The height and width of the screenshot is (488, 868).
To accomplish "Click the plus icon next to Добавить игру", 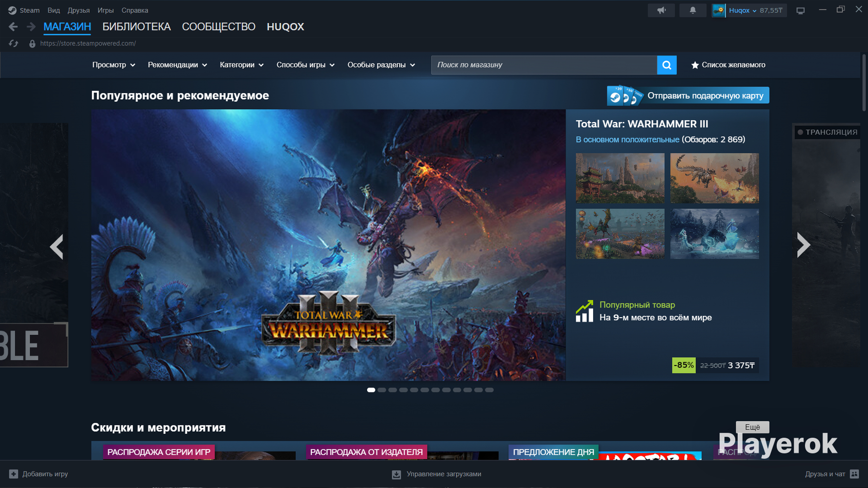I will click(14, 474).
